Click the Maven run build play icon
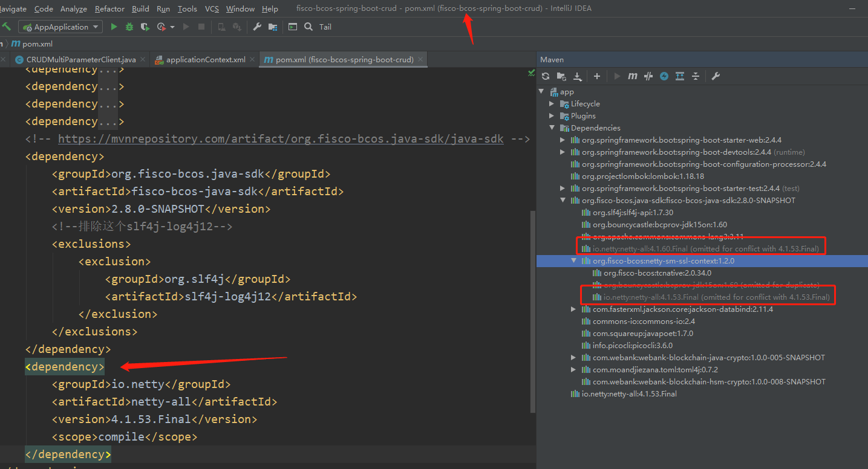868x469 pixels. [617, 76]
